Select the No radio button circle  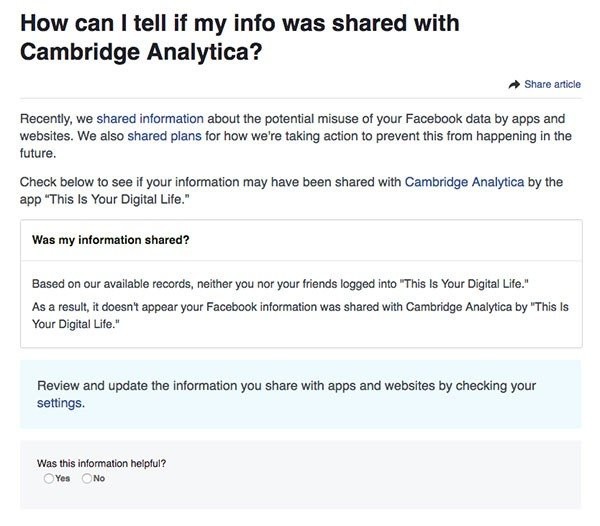pyautogui.click(x=87, y=478)
